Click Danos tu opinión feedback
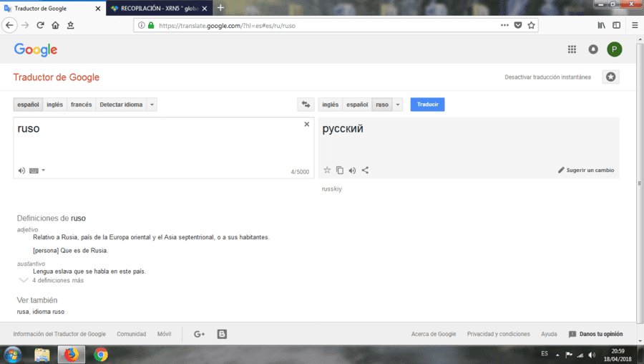 tap(595, 334)
